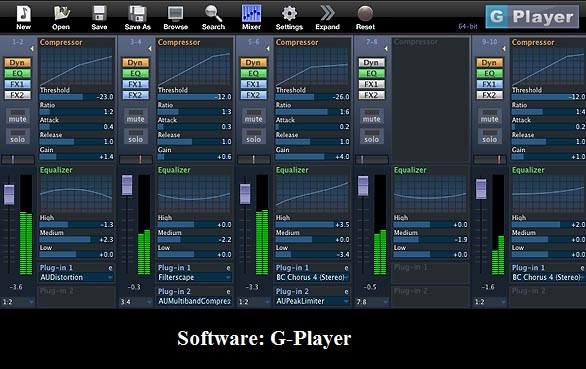Open AUPeakLimiter plug-in dropdown
The image size is (586, 369).
(312, 301)
